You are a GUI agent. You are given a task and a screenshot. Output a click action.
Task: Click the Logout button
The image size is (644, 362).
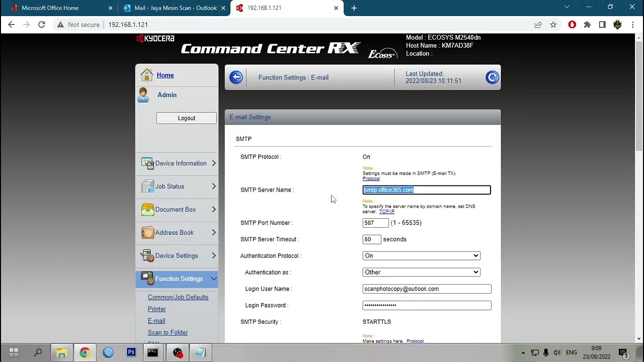[x=186, y=118]
